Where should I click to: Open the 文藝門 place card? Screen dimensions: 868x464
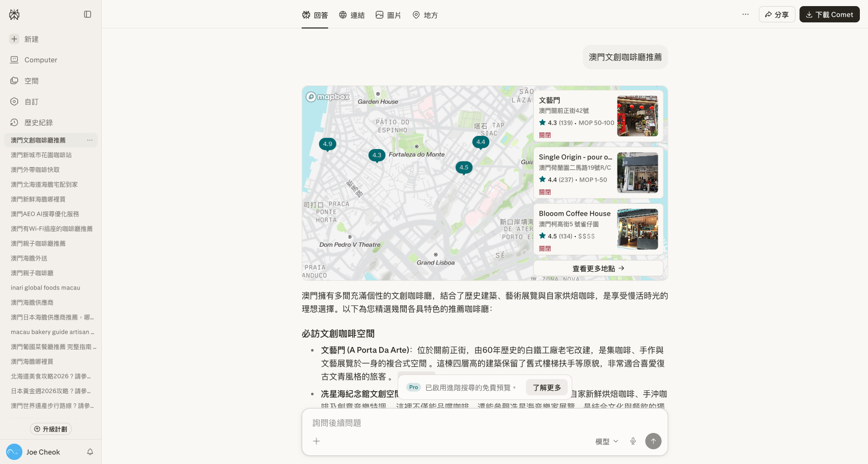[x=598, y=116]
